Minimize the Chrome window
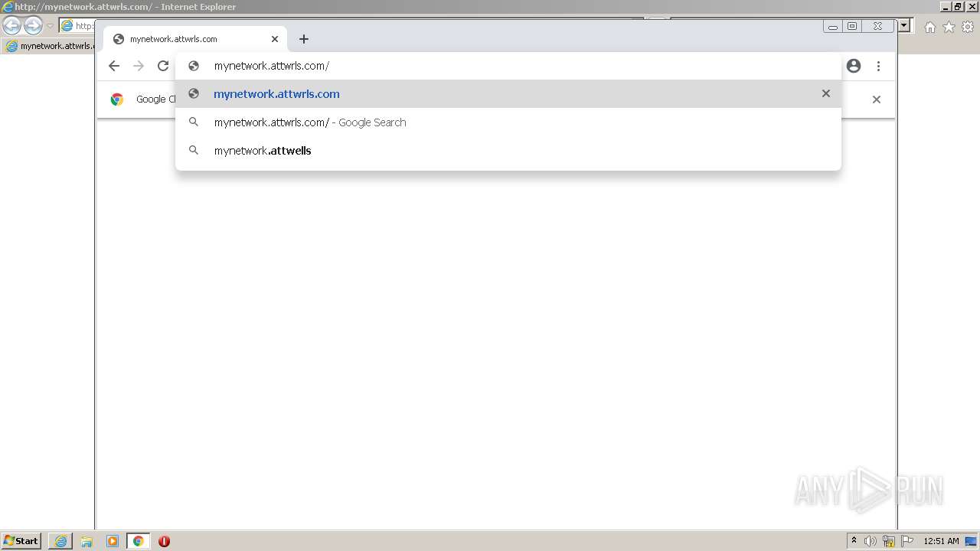This screenshot has width=980, height=551. point(833,26)
